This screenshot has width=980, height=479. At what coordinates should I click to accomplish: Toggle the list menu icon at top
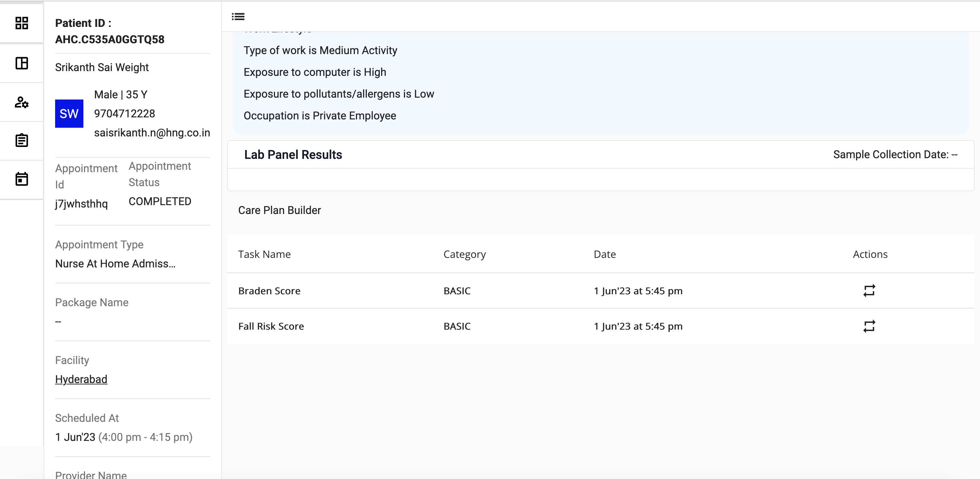coord(238,16)
